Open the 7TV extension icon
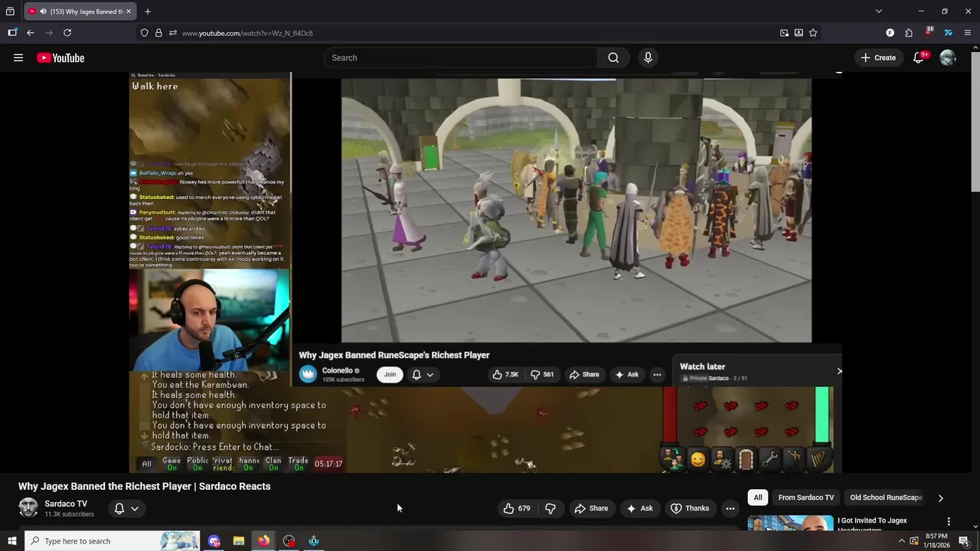 tap(948, 33)
